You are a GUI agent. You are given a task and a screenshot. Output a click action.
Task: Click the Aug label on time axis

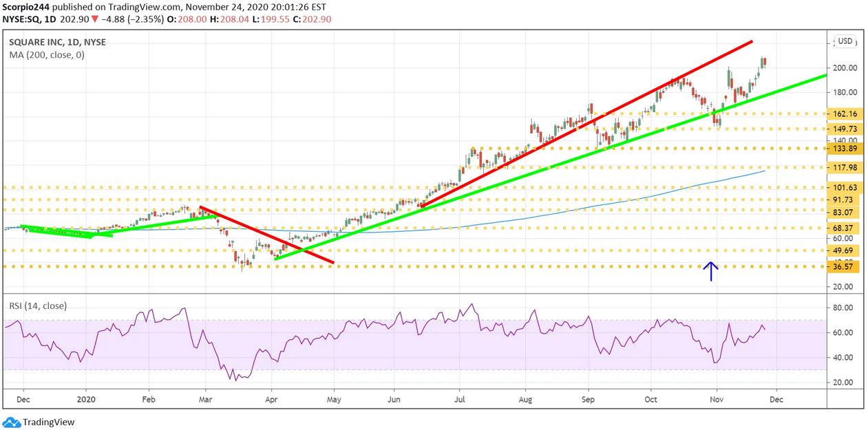point(525,398)
